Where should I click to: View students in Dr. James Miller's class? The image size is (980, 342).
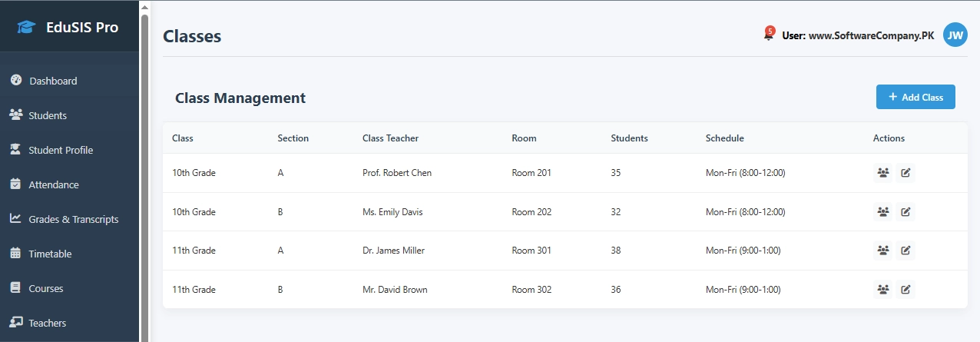883,251
